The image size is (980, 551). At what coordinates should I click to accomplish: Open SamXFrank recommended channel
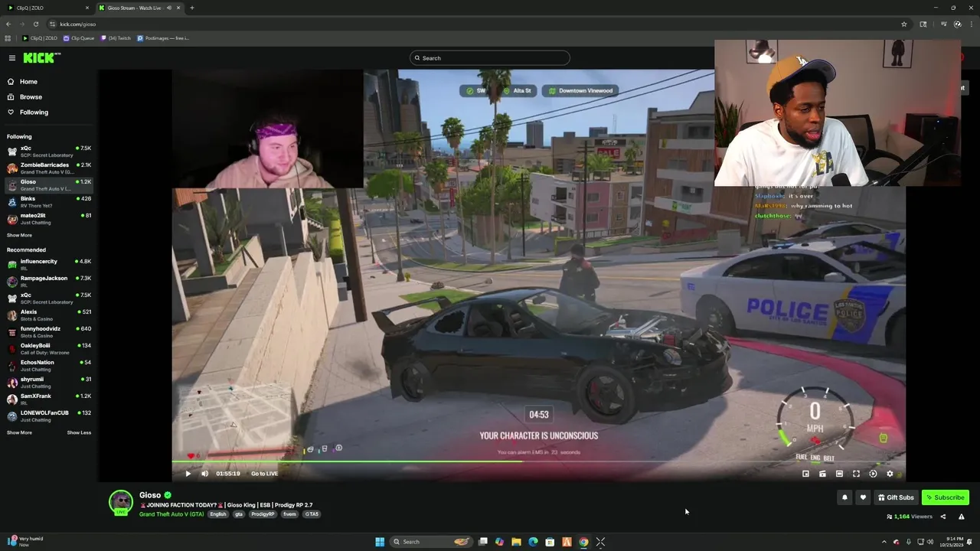pyautogui.click(x=49, y=399)
